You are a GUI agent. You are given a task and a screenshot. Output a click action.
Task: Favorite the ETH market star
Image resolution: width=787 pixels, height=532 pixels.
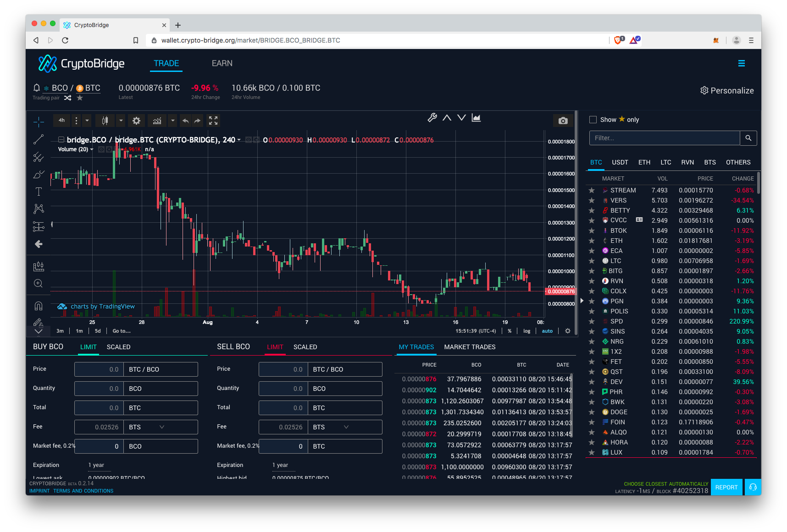coord(592,241)
